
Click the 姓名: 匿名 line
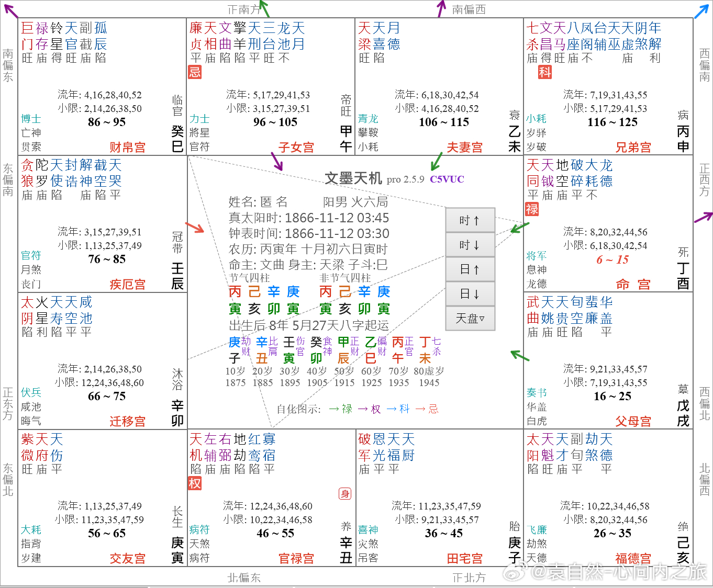[258, 202]
